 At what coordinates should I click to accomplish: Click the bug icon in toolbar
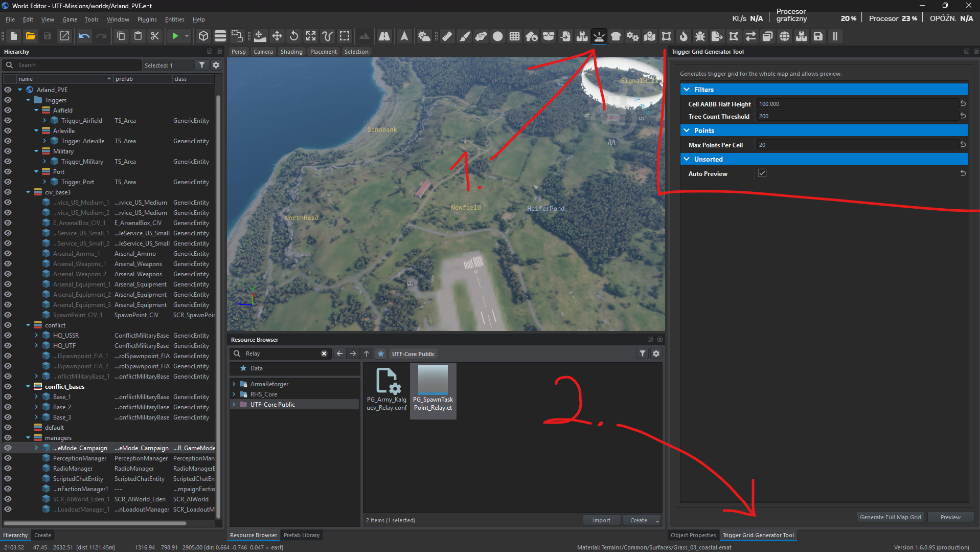coord(700,36)
